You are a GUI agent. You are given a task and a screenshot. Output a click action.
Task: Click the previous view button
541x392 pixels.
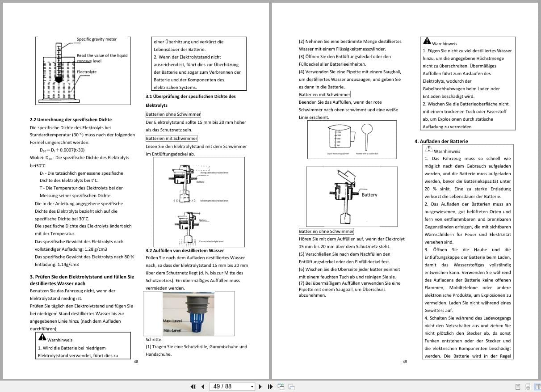pyautogui.click(x=281, y=386)
